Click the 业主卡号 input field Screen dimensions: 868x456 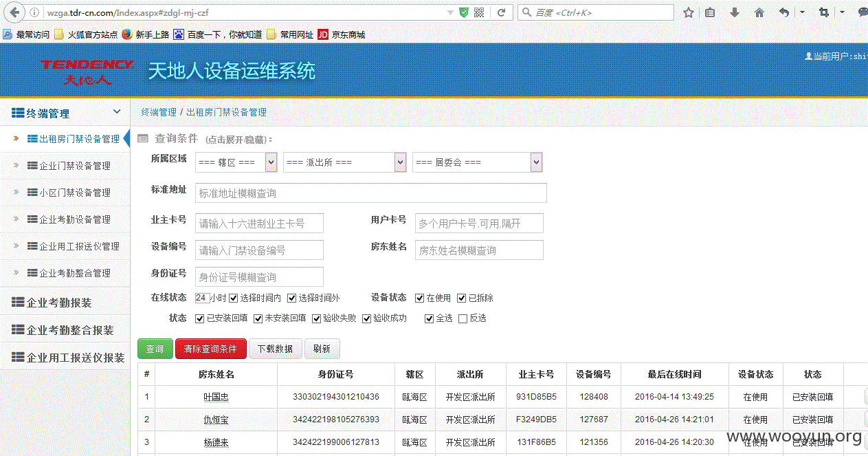click(259, 224)
